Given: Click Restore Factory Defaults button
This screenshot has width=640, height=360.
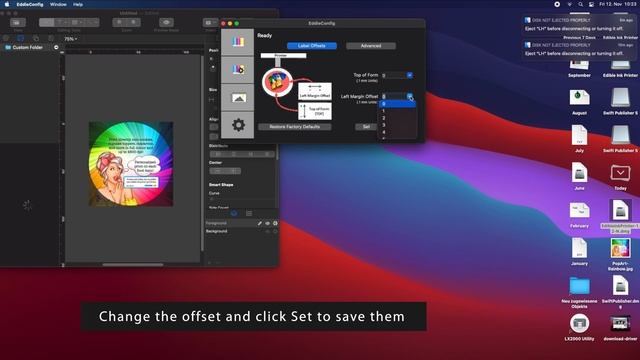Looking at the screenshot, I should [295, 127].
